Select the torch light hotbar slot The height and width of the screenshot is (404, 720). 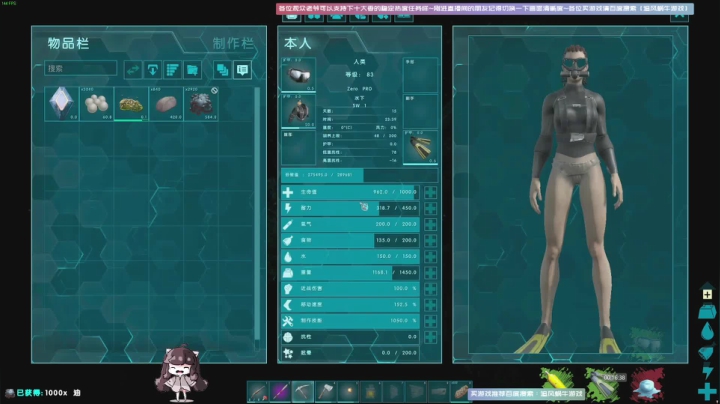pyautogui.click(x=348, y=392)
